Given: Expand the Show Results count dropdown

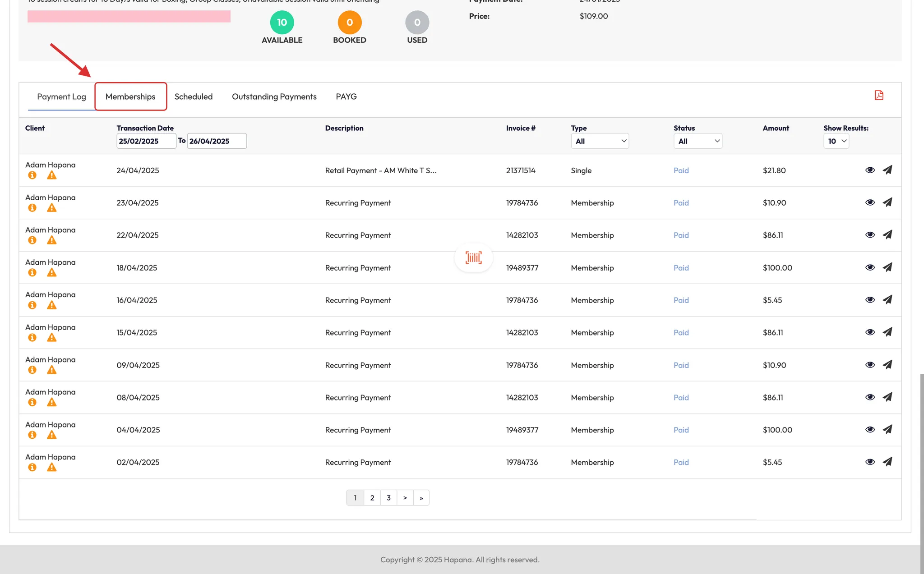Looking at the screenshot, I should coord(836,141).
